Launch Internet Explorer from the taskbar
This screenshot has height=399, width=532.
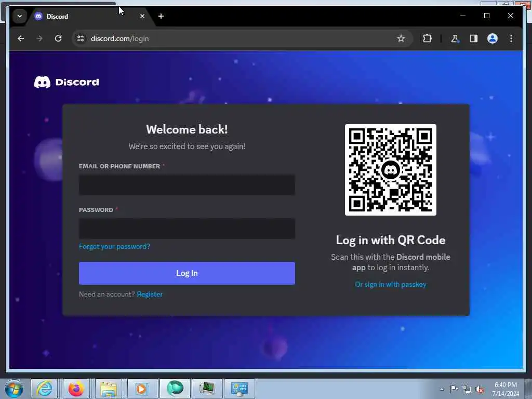tap(45, 389)
